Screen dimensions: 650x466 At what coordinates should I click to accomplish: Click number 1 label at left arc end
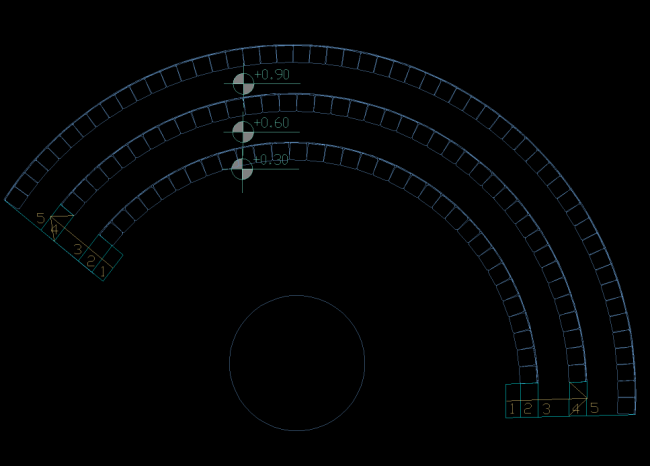(102, 270)
